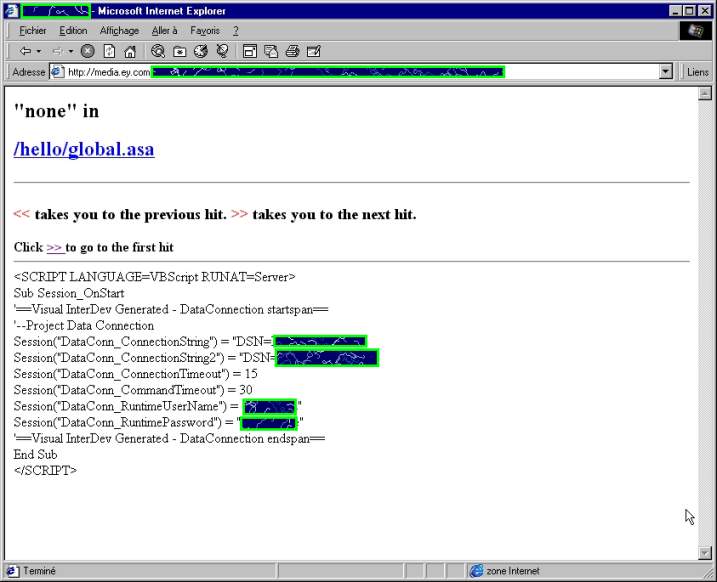The image size is (717, 582).
Task: Expand the address bar dropdown list
Action: point(666,72)
